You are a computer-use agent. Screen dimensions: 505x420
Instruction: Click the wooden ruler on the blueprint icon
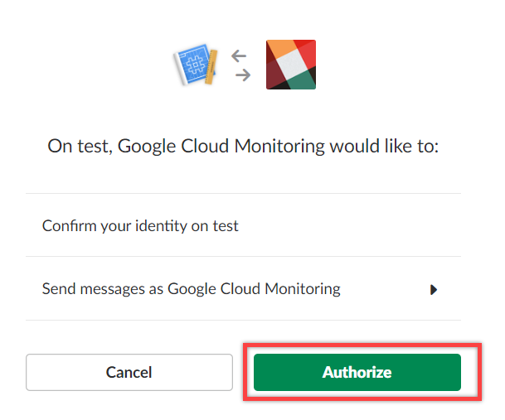tap(211, 66)
